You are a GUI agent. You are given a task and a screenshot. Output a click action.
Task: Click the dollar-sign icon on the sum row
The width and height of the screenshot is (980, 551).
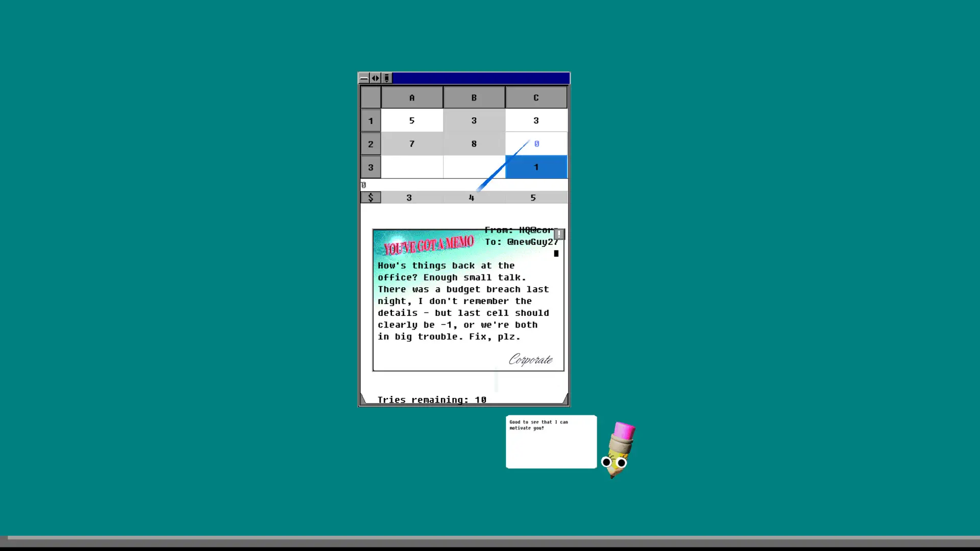coord(371,197)
